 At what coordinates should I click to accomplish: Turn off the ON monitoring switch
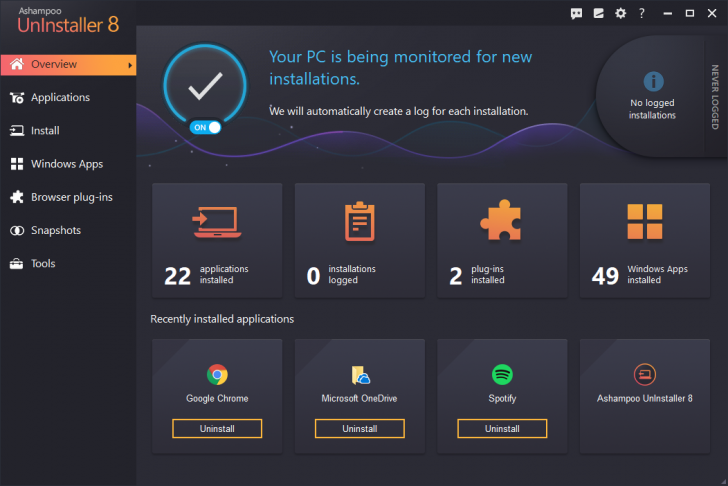point(205,127)
